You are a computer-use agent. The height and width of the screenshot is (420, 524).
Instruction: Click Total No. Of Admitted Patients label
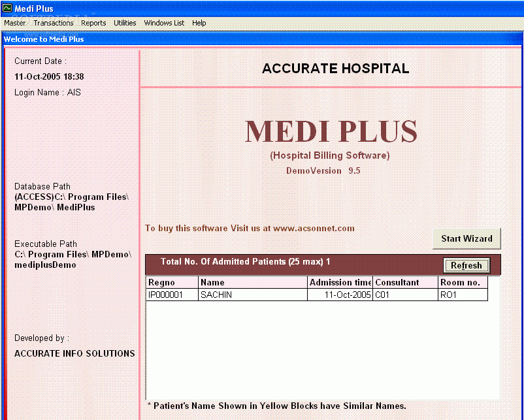coord(245,262)
